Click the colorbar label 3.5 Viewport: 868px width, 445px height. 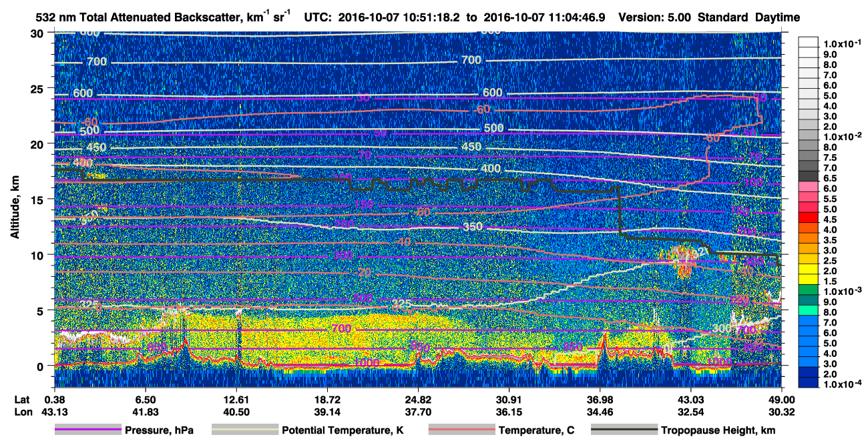(831, 240)
